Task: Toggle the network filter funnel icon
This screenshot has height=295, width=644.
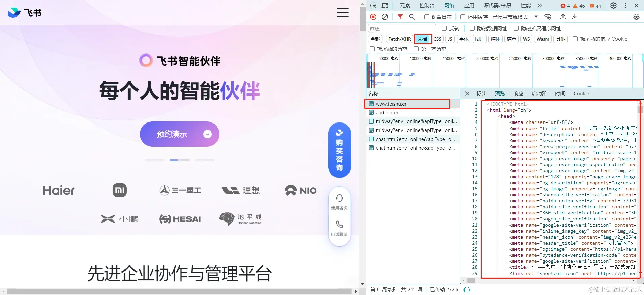Action: click(400, 17)
